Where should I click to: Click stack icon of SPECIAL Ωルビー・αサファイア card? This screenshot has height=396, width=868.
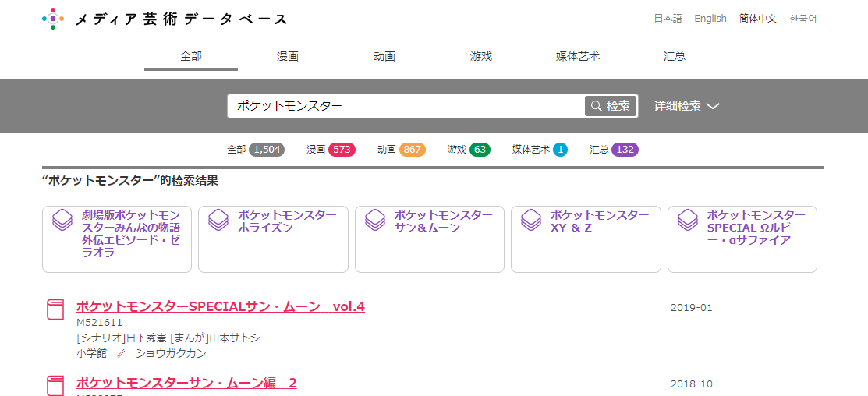click(689, 221)
